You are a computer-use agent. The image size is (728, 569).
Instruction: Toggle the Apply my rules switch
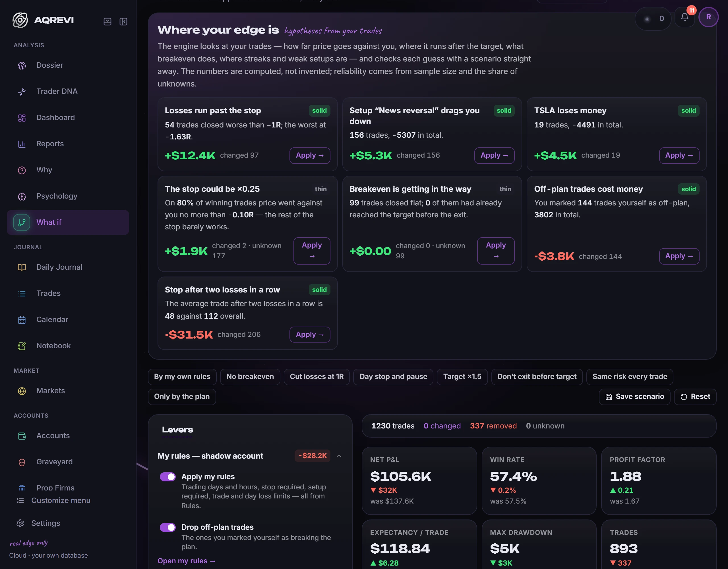(x=168, y=477)
